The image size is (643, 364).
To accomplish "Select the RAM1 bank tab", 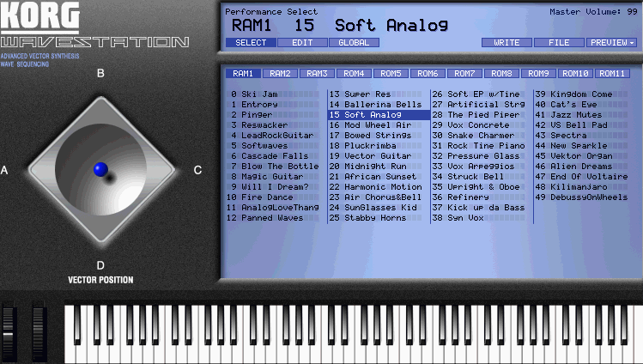I will pyautogui.click(x=243, y=73).
